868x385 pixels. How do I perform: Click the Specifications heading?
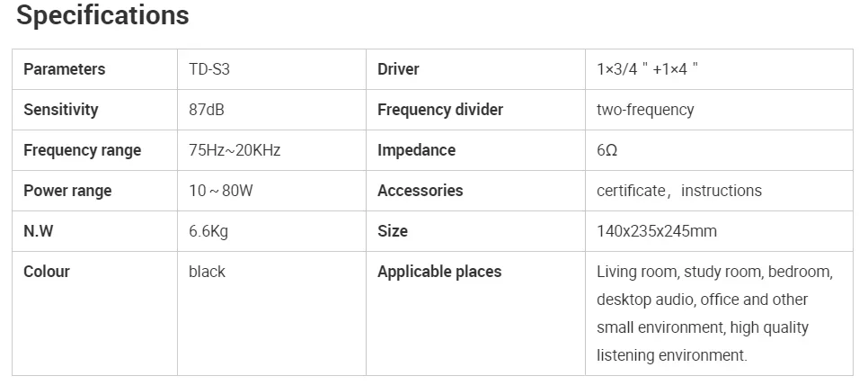click(x=102, y=15)
